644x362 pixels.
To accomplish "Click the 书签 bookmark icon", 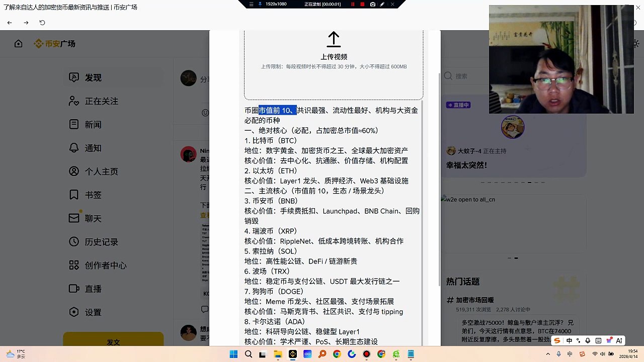I will [x=74, y=195].
